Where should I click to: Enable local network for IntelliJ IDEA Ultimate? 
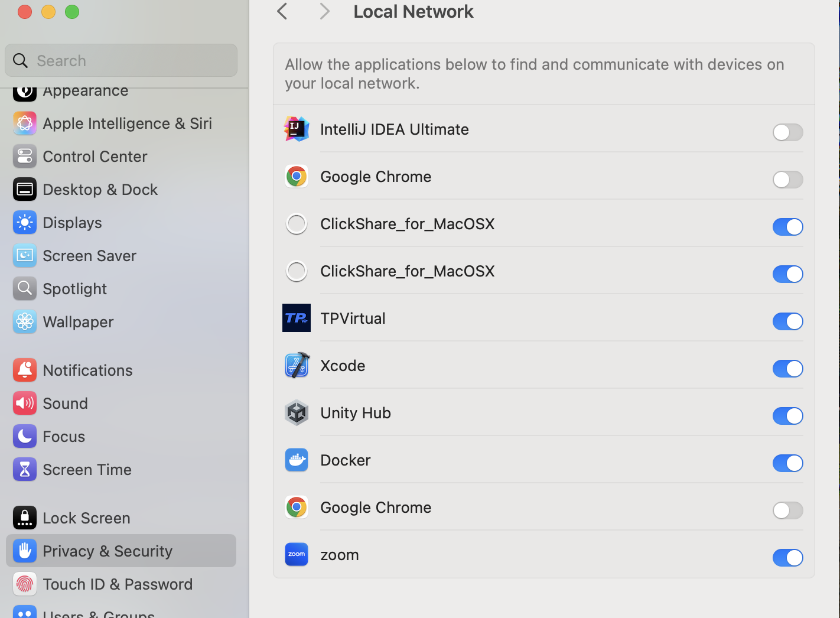[788, 132]
